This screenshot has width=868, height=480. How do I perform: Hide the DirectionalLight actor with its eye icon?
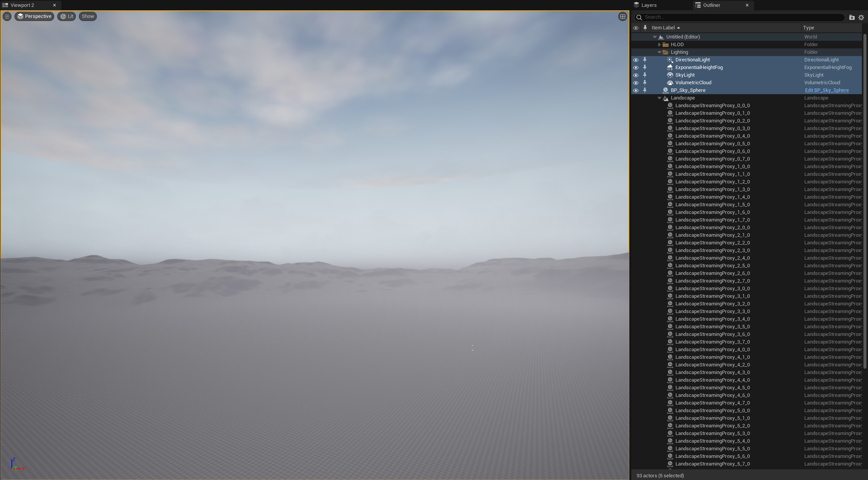pos(635,60)
